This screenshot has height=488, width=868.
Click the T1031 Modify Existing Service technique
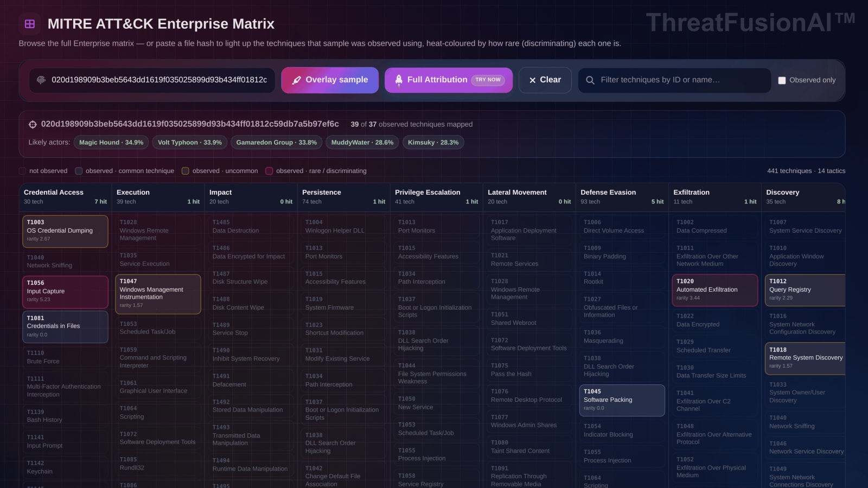tap(343, 355)
